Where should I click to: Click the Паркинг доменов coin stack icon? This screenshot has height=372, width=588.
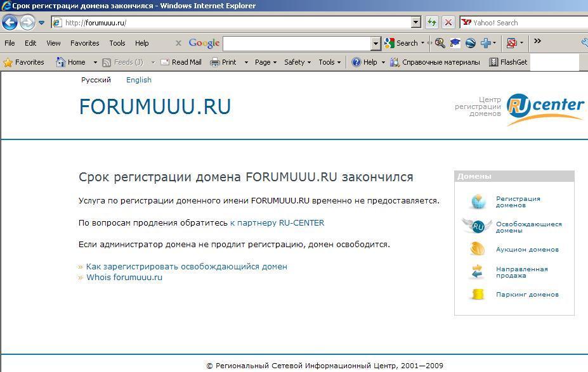478,294
